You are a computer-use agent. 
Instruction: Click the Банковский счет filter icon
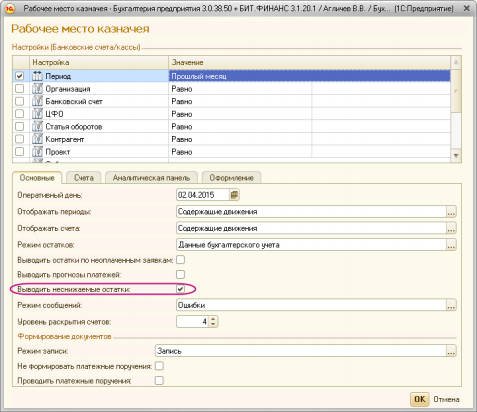37,101
